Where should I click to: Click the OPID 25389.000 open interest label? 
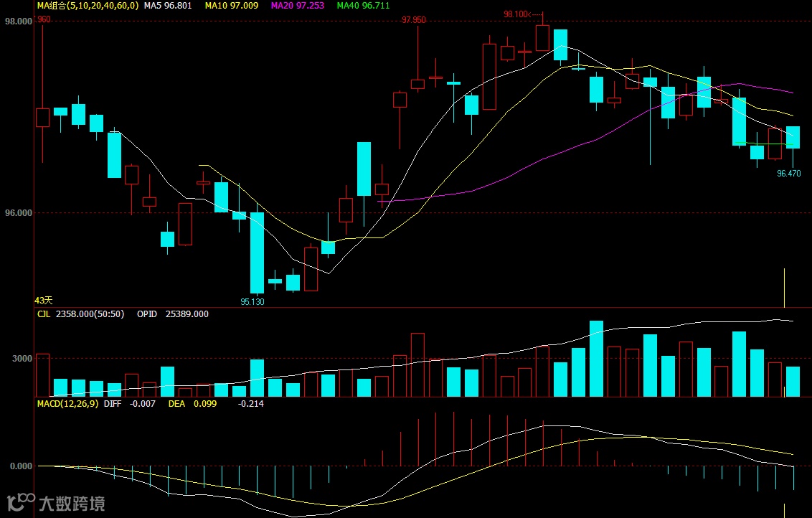pyautogui.click(x=172, y=314)
